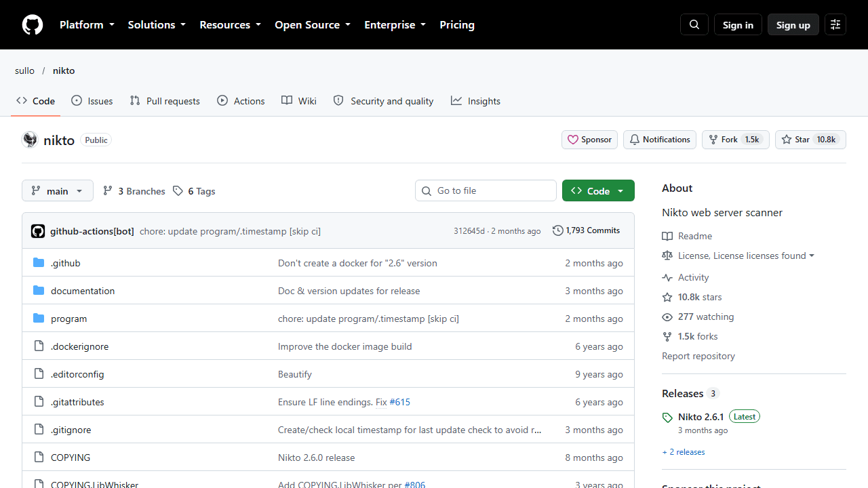Click the Notifications bell button
Viewport: 868px width, 488px height.
click(660, 140)
